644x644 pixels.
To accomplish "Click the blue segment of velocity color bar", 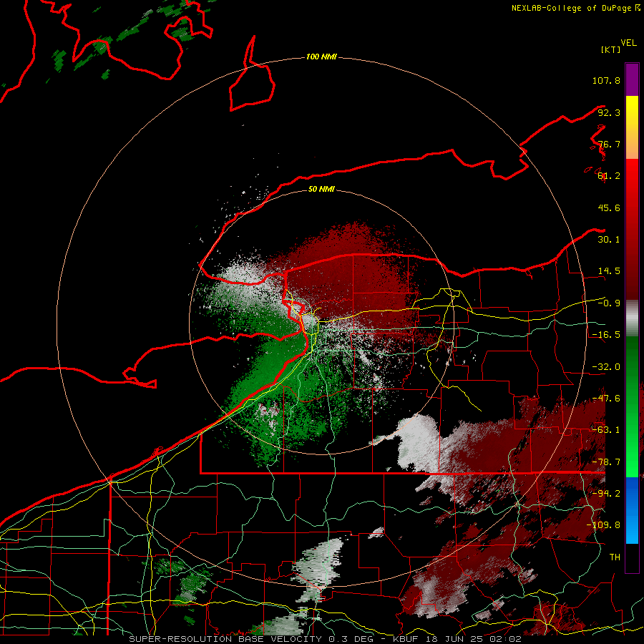I will pos(632,510).
